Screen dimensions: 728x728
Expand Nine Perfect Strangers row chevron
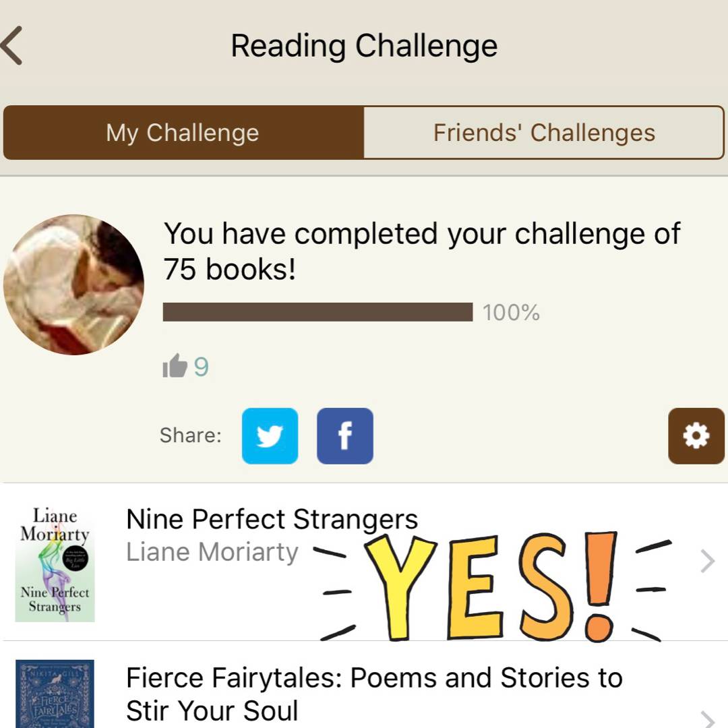click(x=707, y=561)
